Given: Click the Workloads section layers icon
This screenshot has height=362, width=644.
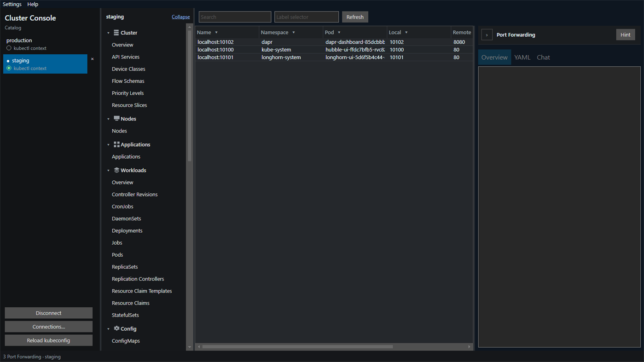Looking at the screenshot, I should (116, 170).
